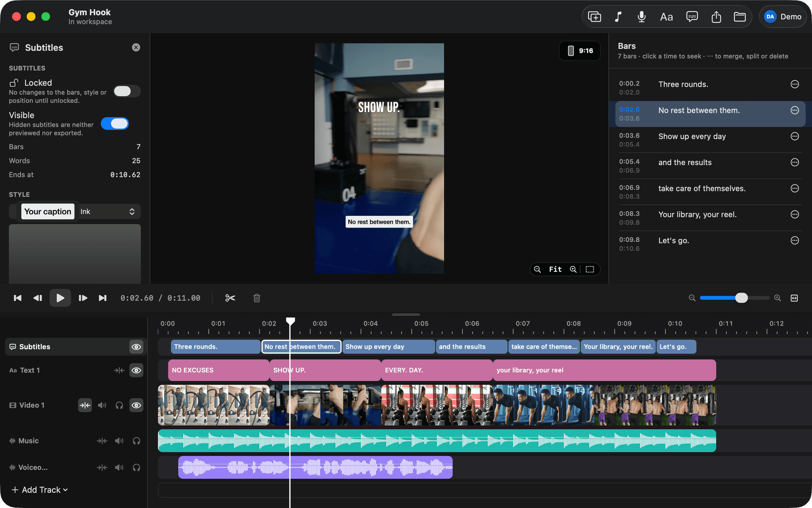The width and height of the screenshot is (812, 508).
Task: Close the Subtitles panel
Action: [136, 48]
